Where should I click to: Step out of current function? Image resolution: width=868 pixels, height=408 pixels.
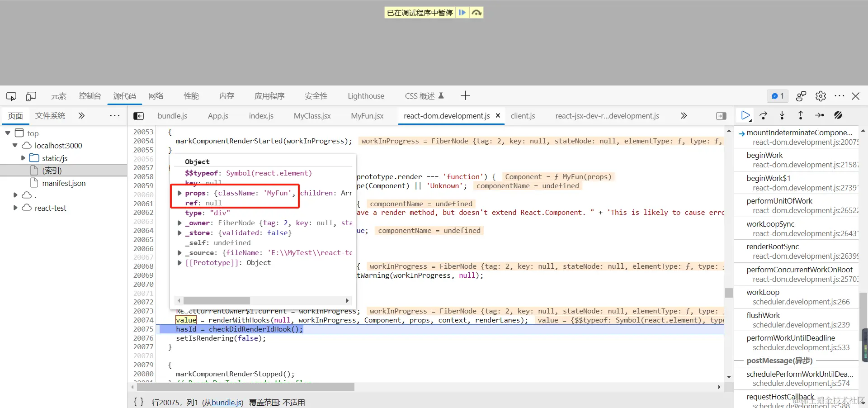[x=801, y=116]
